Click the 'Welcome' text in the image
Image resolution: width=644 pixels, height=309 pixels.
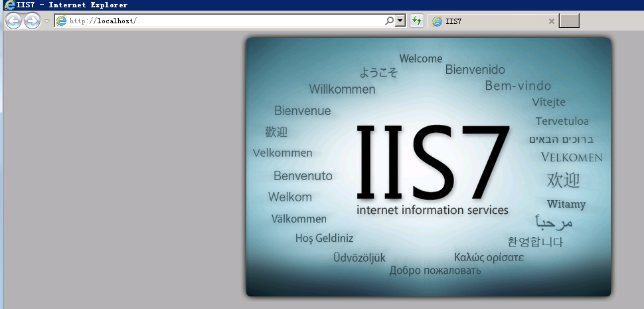[x=420, y=58]
